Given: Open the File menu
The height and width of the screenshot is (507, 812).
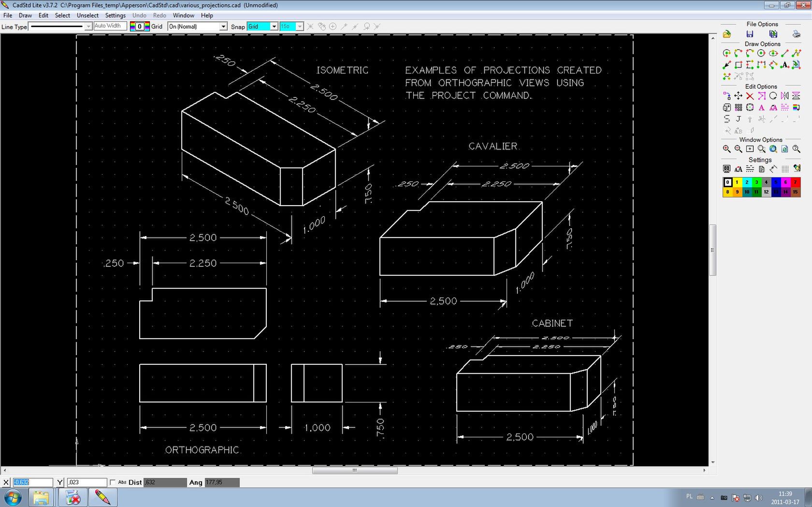Looking at the screenshot, I should tap(8, 15).
